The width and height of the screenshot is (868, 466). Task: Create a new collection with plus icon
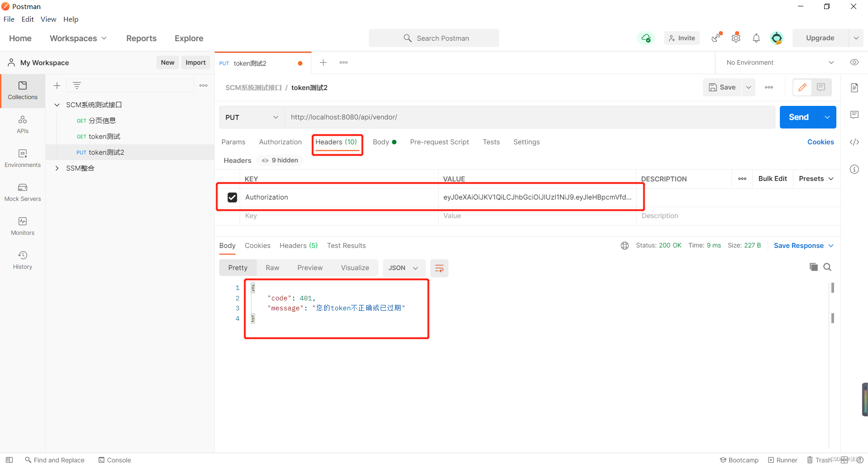(x=57, y=86)
